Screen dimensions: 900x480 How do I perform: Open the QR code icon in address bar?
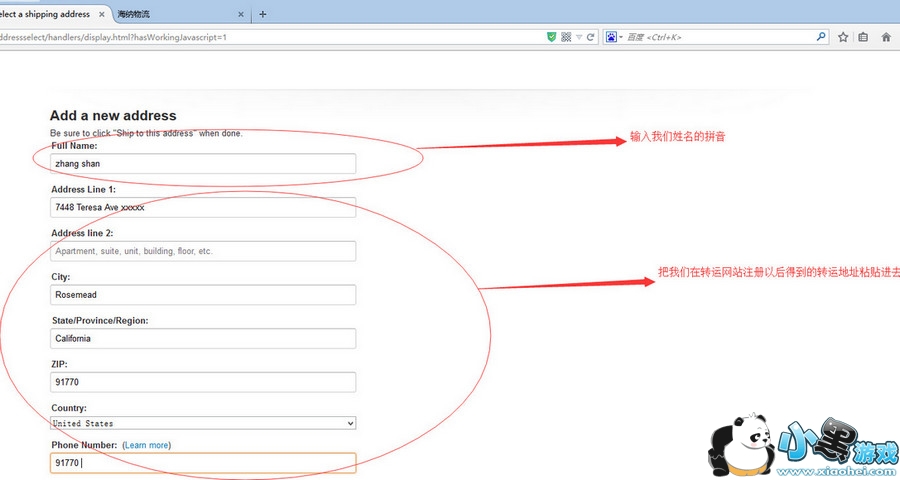coord(566,37)
